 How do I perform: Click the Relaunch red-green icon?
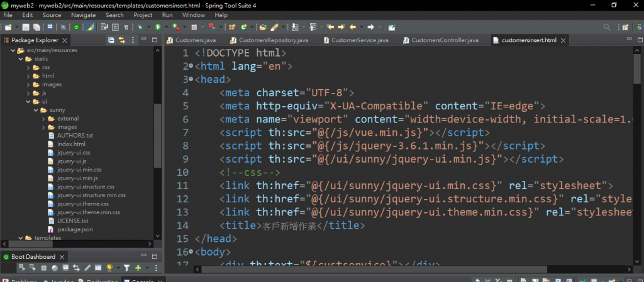click(x=213, y=26)
